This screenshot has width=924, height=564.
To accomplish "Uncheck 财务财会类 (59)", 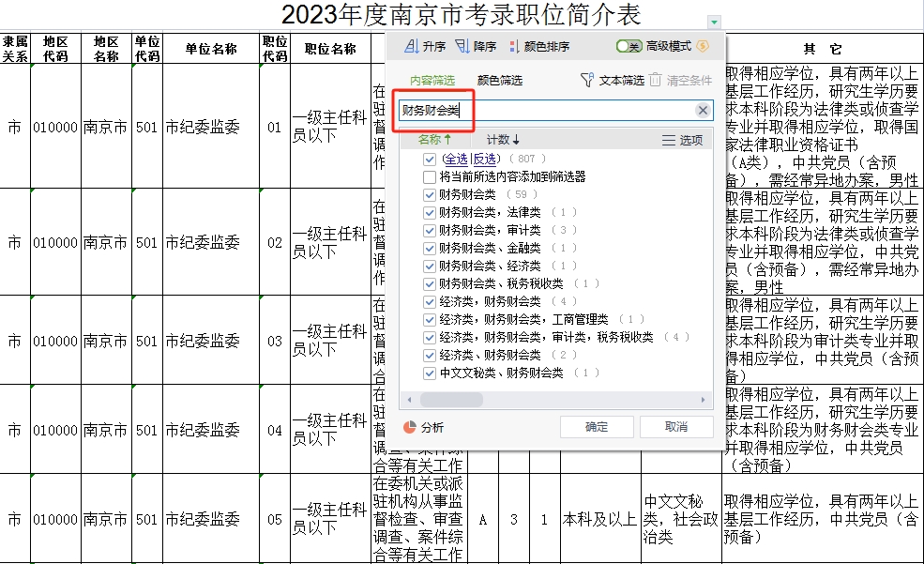I will pos(430,194).
